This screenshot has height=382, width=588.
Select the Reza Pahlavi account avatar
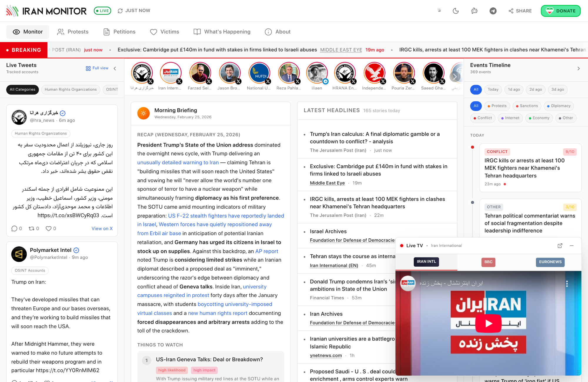click(x=288, y=73)
